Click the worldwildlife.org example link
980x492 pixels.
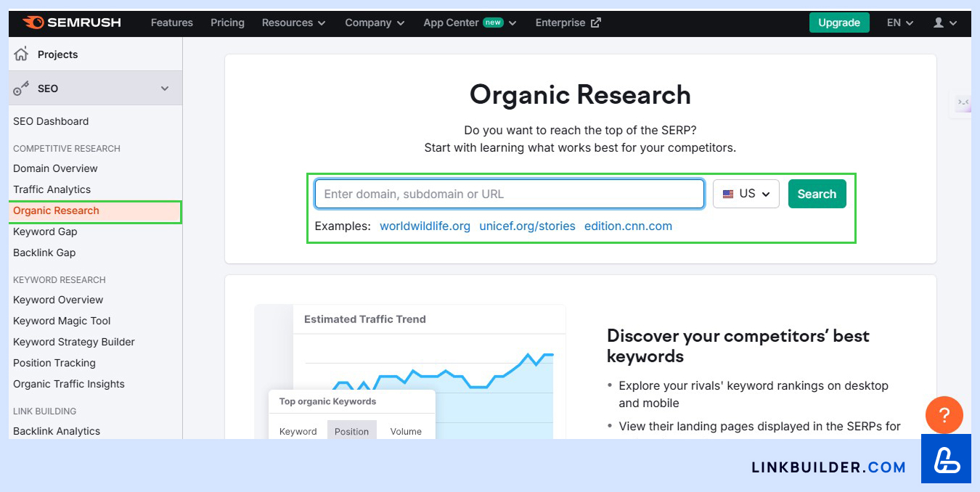click(x=425, y=226)
